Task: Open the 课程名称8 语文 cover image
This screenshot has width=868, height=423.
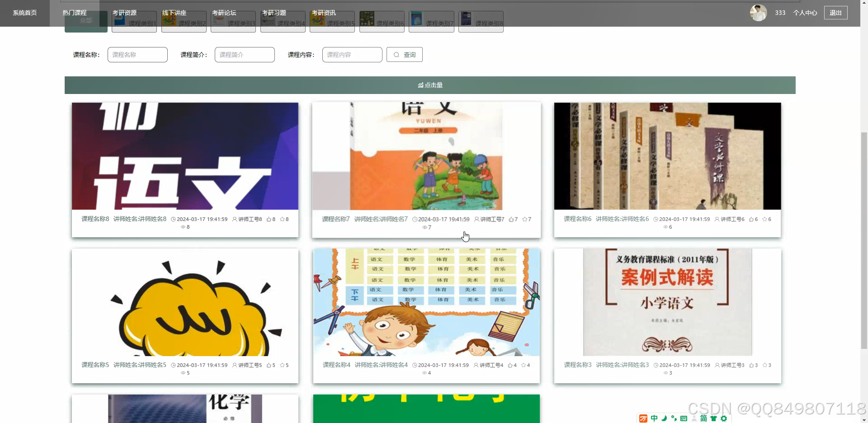Action: [185, 156]
